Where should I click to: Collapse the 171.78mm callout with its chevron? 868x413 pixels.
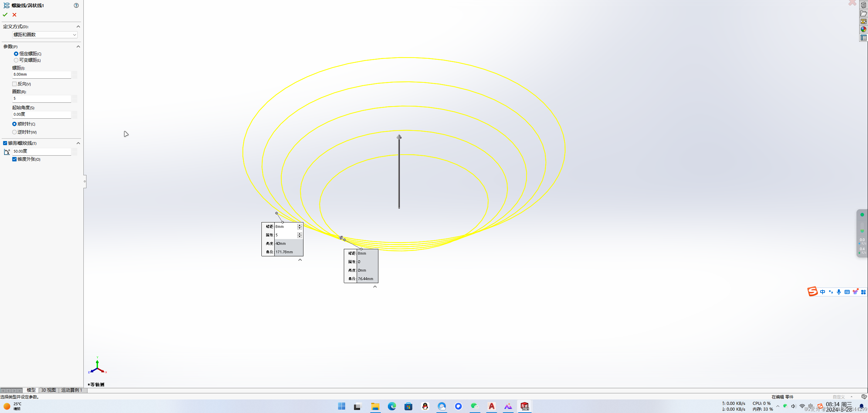[x=300, y=260]
